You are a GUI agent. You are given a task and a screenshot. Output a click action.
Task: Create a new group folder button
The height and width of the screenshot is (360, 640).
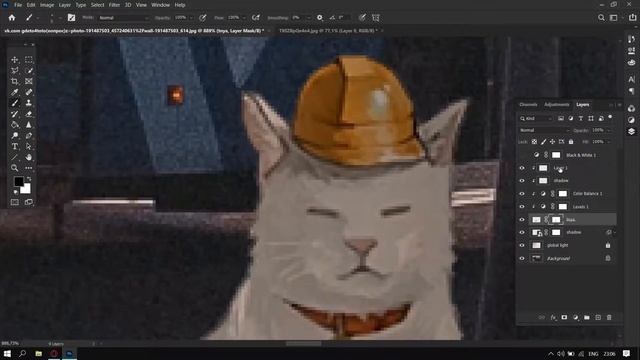[x=587, y=317]
